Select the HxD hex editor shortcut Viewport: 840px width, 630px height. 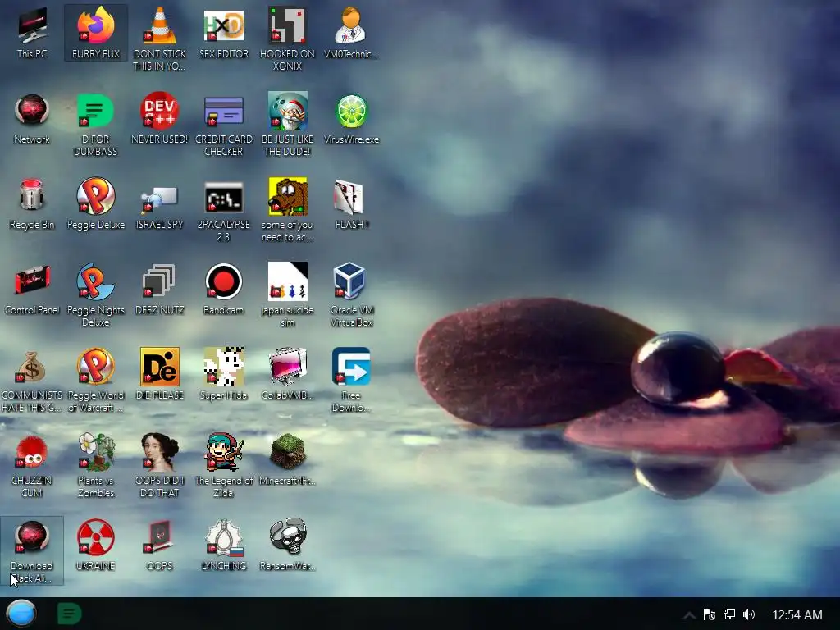click(223, 33)
